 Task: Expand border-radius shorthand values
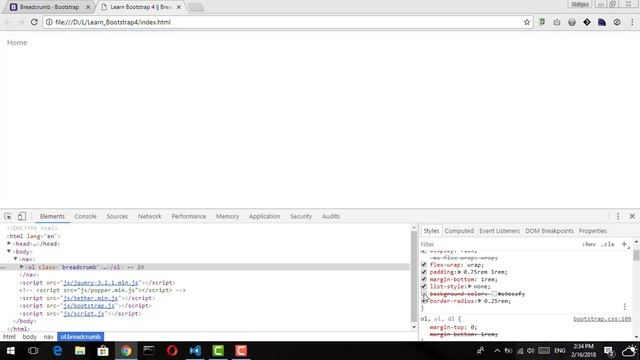480,301
